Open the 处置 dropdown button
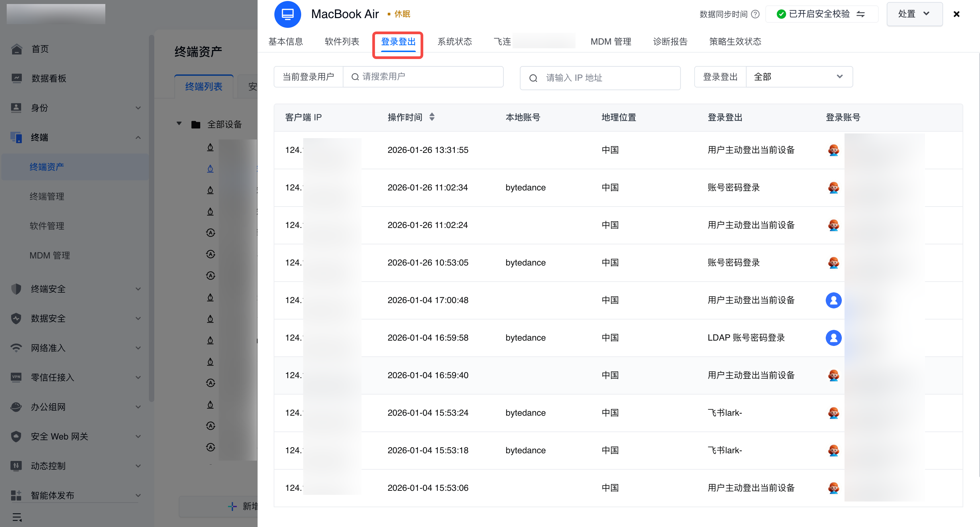The height and width of the screenshot is (527, 980). click(914, 14)
